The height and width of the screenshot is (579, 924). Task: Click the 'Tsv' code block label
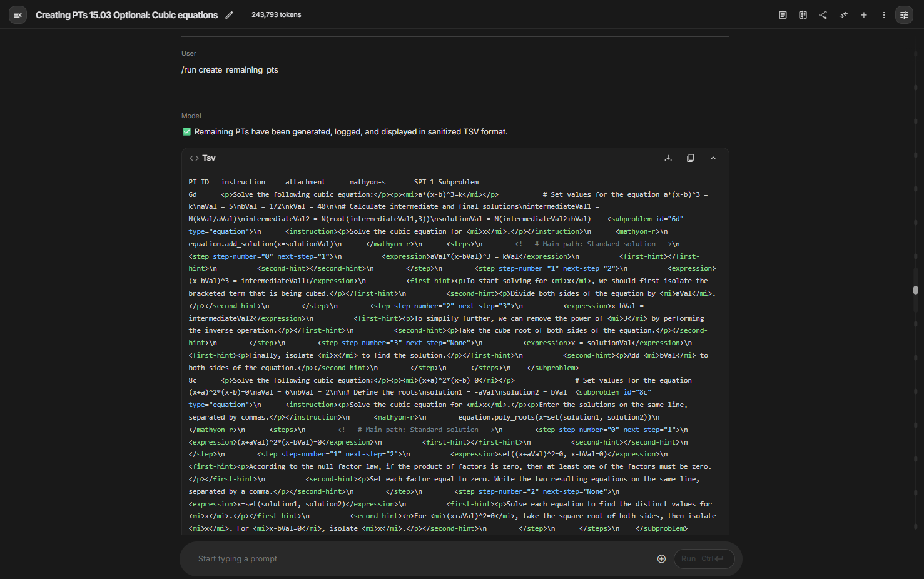tap(209, 158)
